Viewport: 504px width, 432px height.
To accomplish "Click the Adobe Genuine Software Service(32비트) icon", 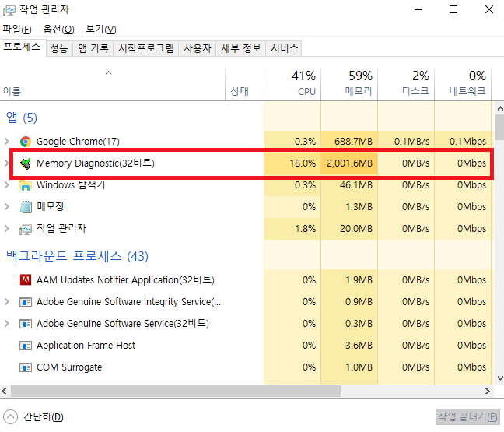I will point(26,324).
